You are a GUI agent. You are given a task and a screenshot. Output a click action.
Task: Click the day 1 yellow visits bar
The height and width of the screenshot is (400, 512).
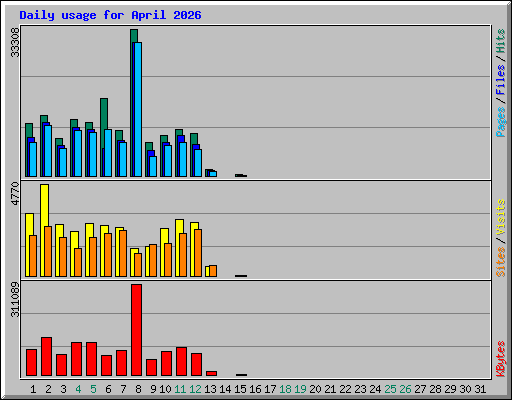(29, 224)
